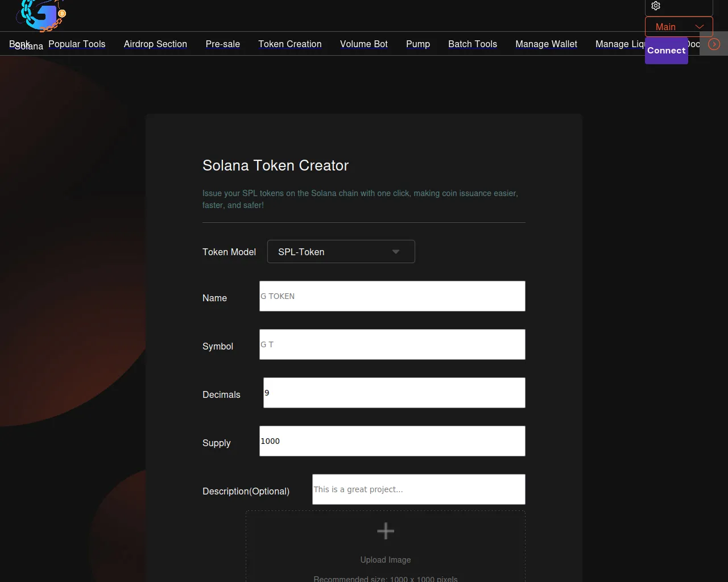Expand the SPL-Token model dropdown
This screenshot has width=728, height=582.
341,252
